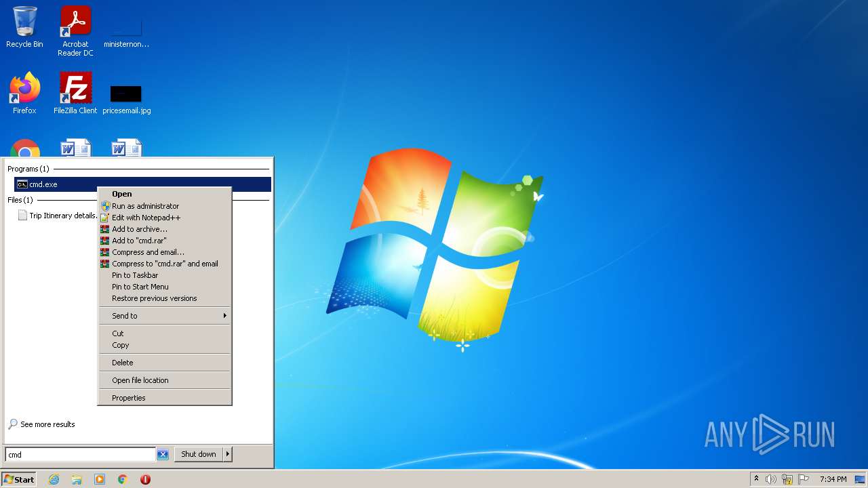The height and width of the screenshot is (488, 868).
Task: Open Windows Media Player taskbar icon
Action: (x=100, y=479)
